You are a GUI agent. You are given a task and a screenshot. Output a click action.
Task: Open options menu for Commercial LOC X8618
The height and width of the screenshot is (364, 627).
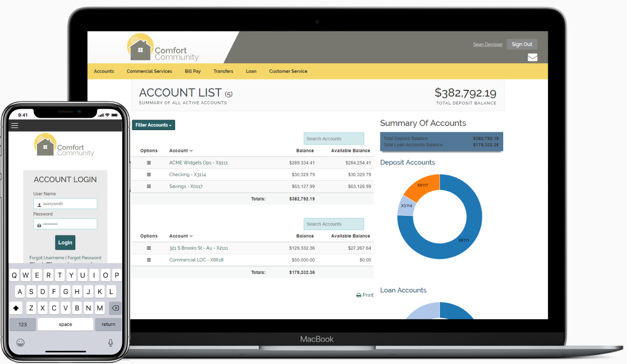point(149,260)
